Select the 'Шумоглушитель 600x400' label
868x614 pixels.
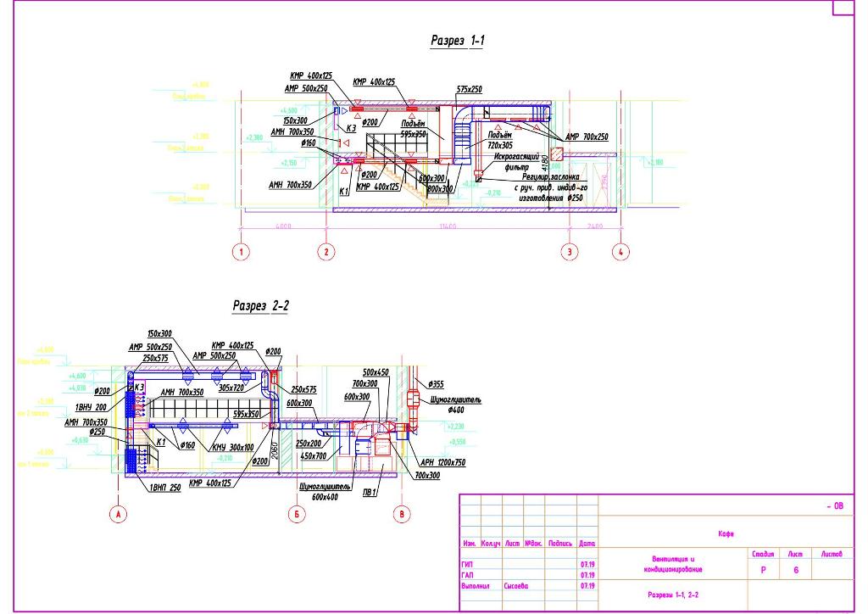pyautogui.click(x=325, y=492)
